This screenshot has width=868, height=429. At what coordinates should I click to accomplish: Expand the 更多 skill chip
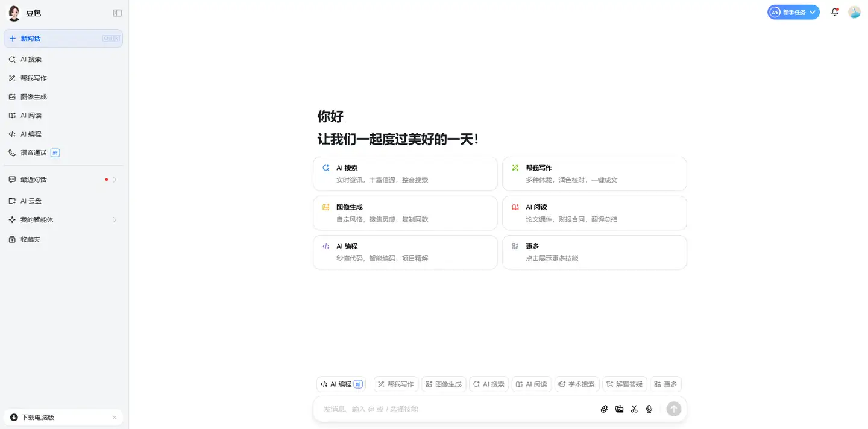click(665, 384)
